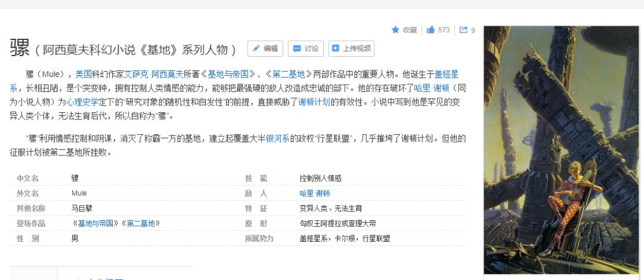Open 第二基地 in 登场作品 row
The width and height of the screenshot is (644, 280).
coord(141,224)
